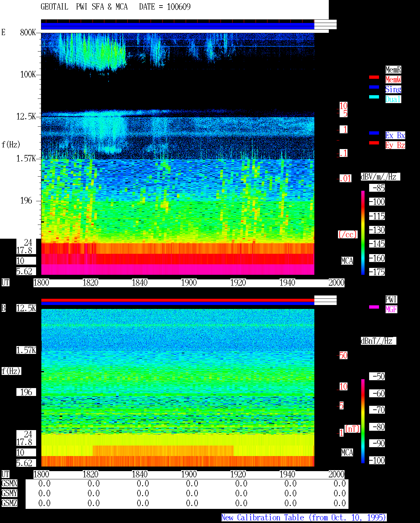The width and height of the screenshot is (420, 523).
Task: Click the MCA label beside the E panel
Action: tap(347, 261)
